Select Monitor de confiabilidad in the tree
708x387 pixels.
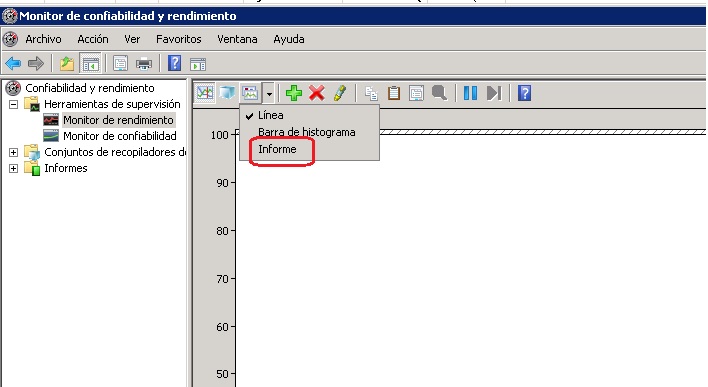pos(120,136)
